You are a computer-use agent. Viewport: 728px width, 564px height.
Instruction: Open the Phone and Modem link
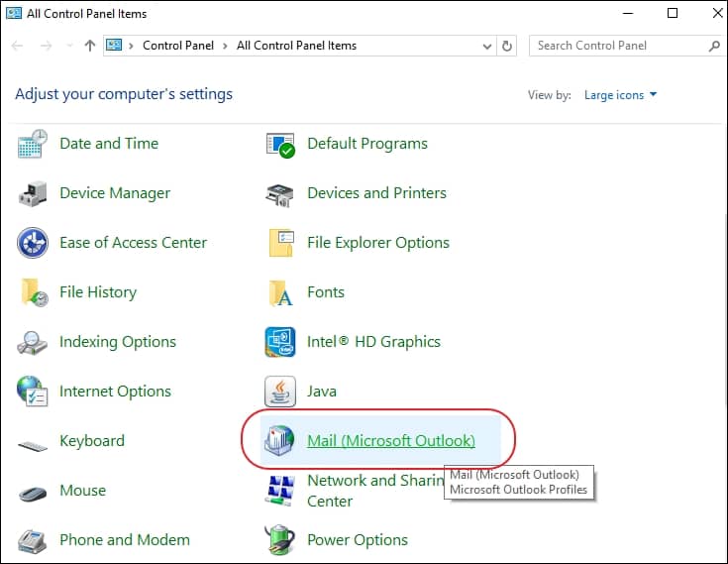(x=125, y=540)
